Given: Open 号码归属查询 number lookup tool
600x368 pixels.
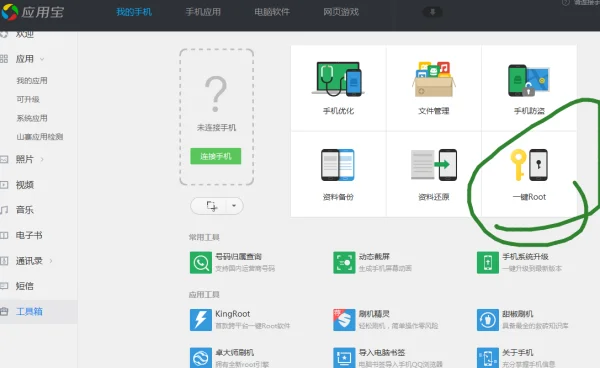Looking at the screenshot, I should point(232,262).
